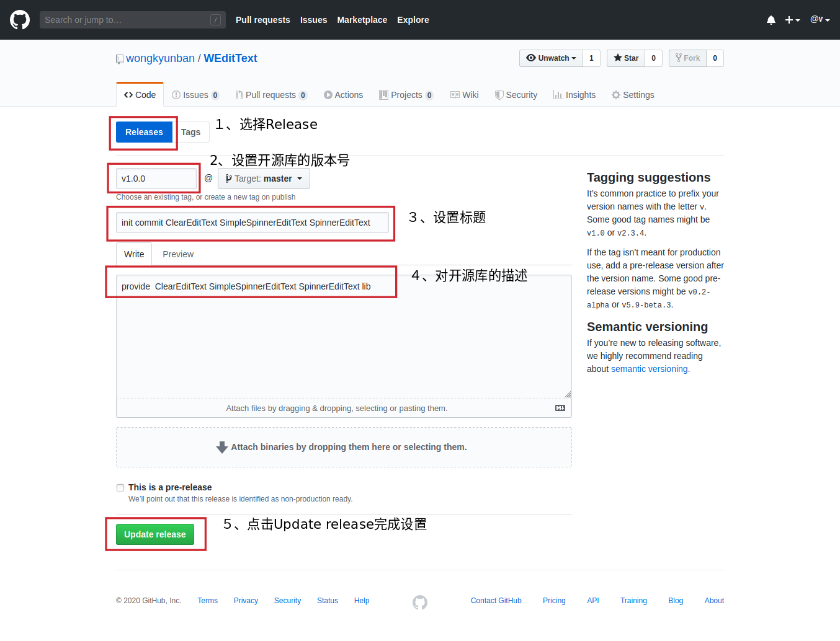Open the WEditText repository link

[230, 58]
